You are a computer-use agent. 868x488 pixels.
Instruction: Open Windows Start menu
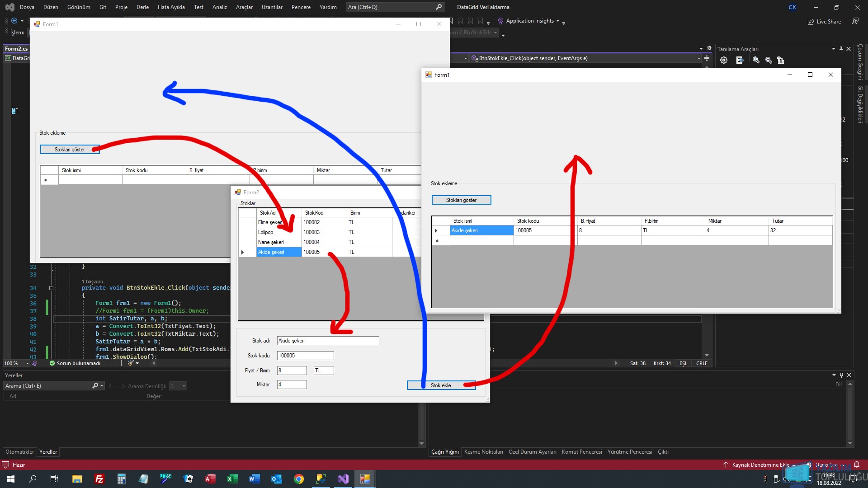click(11, 479)
